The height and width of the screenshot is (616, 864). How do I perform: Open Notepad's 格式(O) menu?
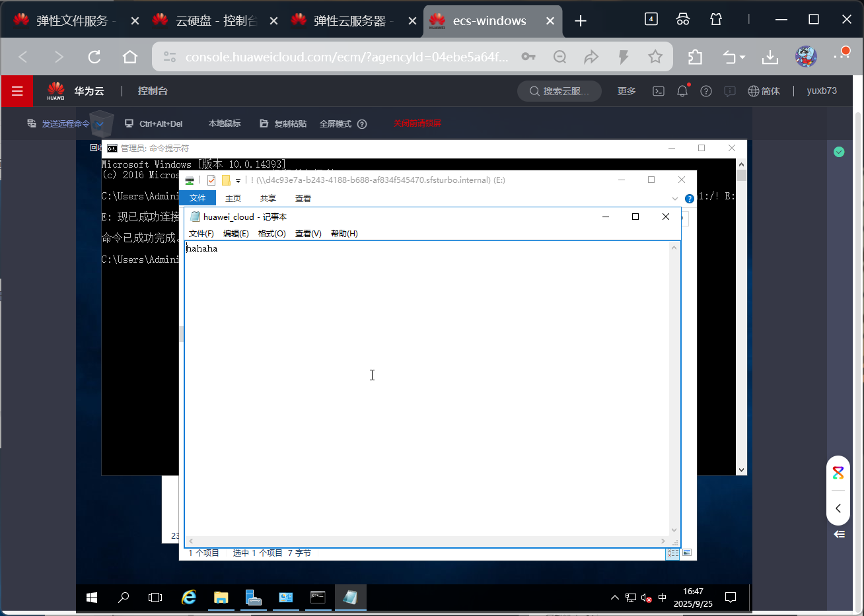271,234
